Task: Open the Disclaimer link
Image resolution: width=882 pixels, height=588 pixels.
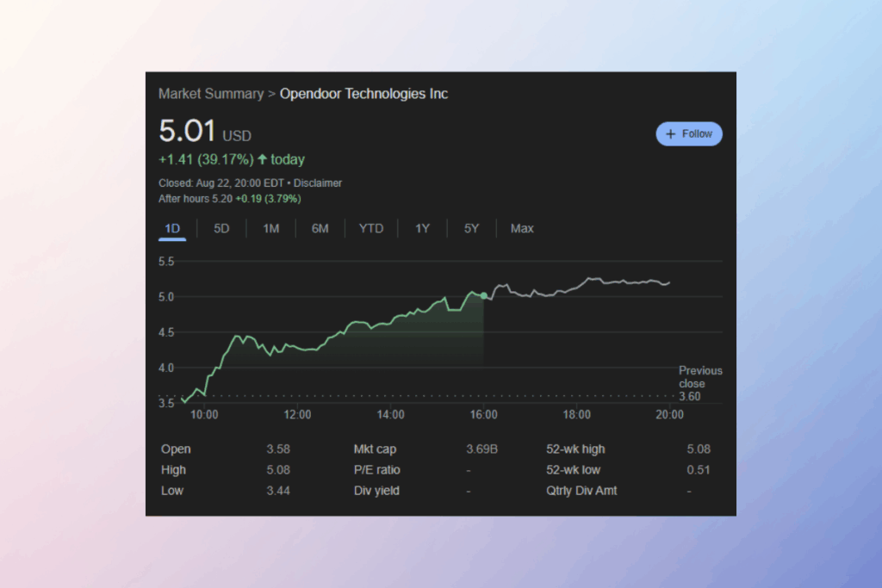Action: click(318, 183)
